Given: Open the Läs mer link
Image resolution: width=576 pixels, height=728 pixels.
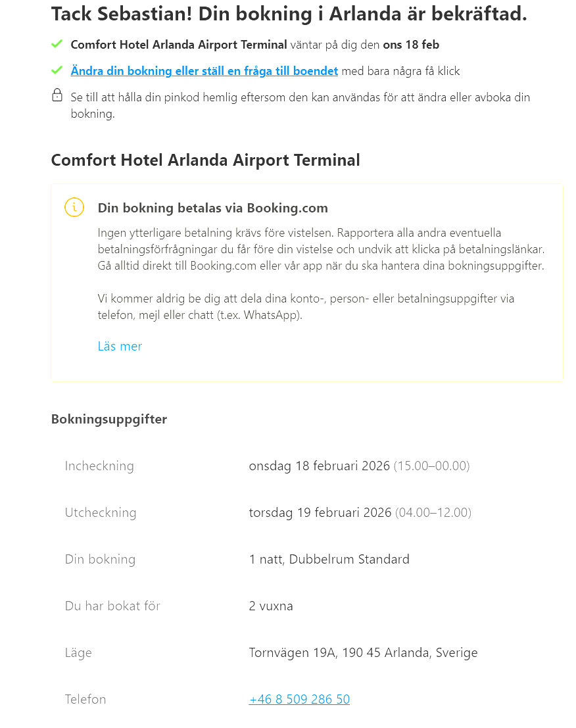Looking at the screenshot, I should 120,346.
